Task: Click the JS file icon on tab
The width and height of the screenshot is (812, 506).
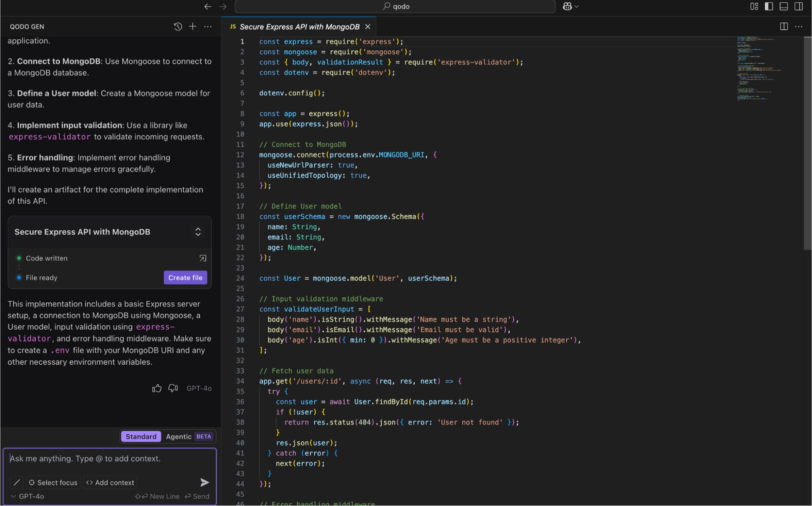Action: (x=233, y=27)
